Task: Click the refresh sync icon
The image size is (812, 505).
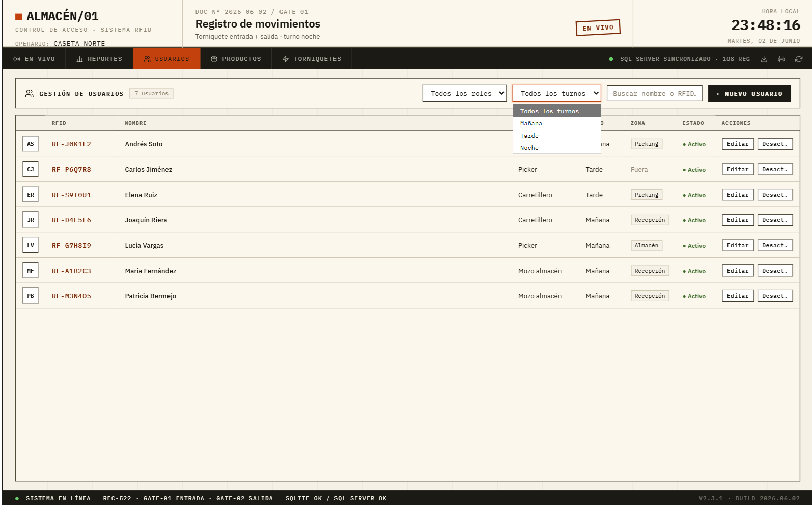Action: click(x=799, y=59)
